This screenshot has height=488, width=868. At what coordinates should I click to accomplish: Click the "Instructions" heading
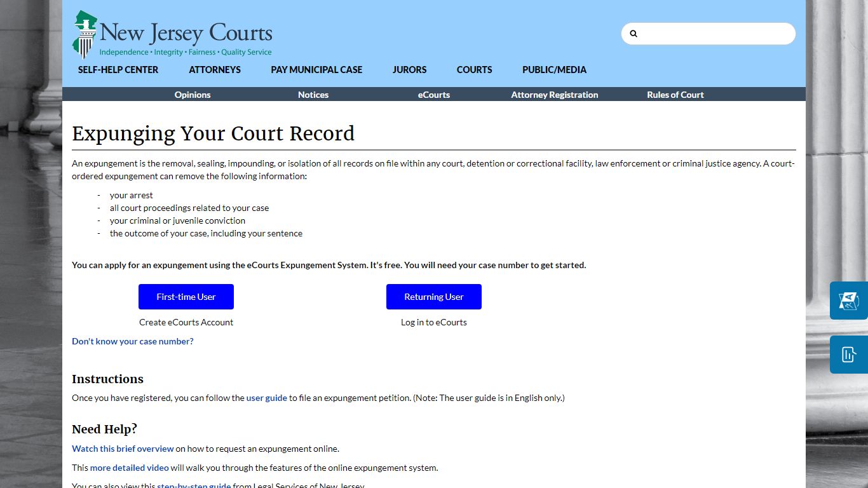point(107,379)
